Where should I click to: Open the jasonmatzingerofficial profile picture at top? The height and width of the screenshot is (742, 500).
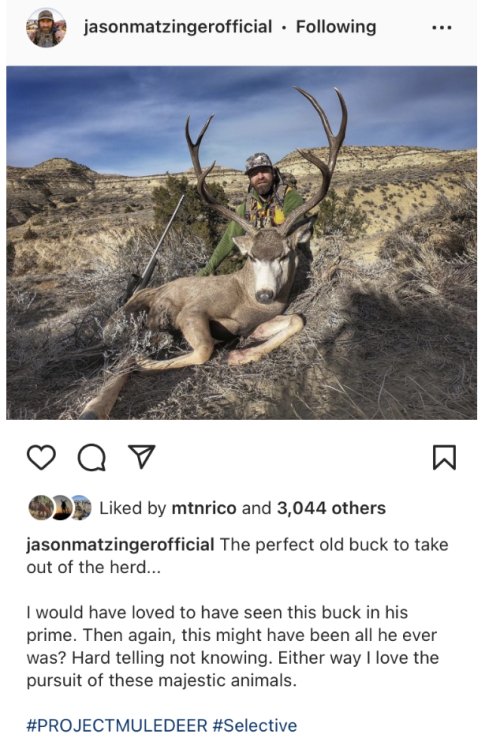pyautogui.click(x=46, y=28)
